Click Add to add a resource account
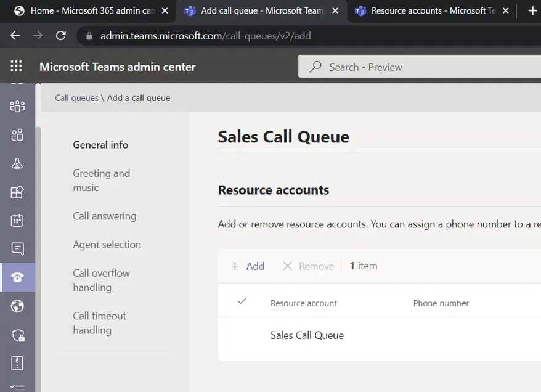Image resolution: width=541 pixels, height=392 pixels. click(248, 266)
